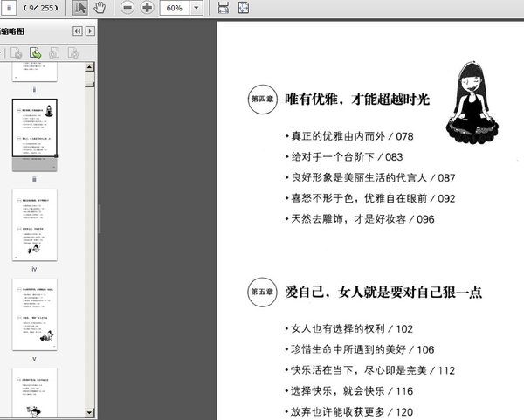Fit one full page in window
The height and width of the screenshot is (420, 524).
244,8
